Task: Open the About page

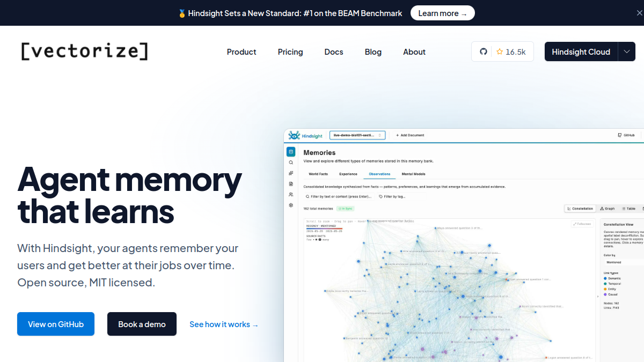Action: (414, 52)
